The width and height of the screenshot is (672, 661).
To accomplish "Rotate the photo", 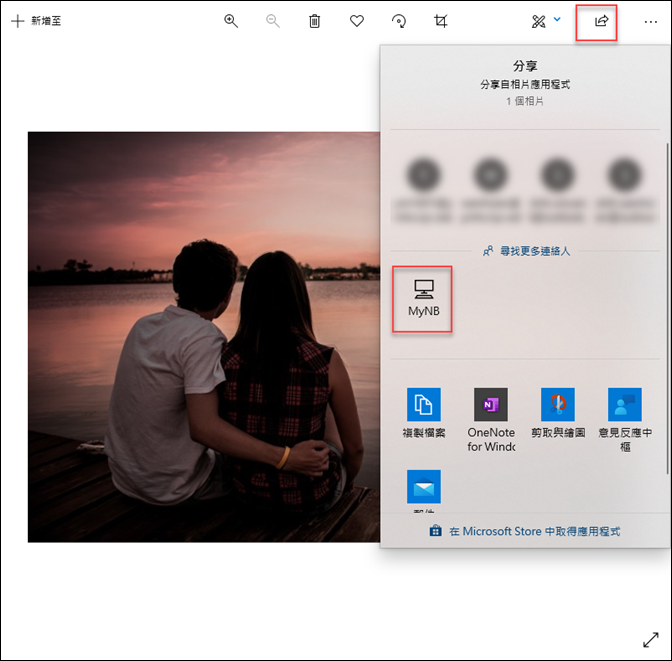I will pos(399,21).
